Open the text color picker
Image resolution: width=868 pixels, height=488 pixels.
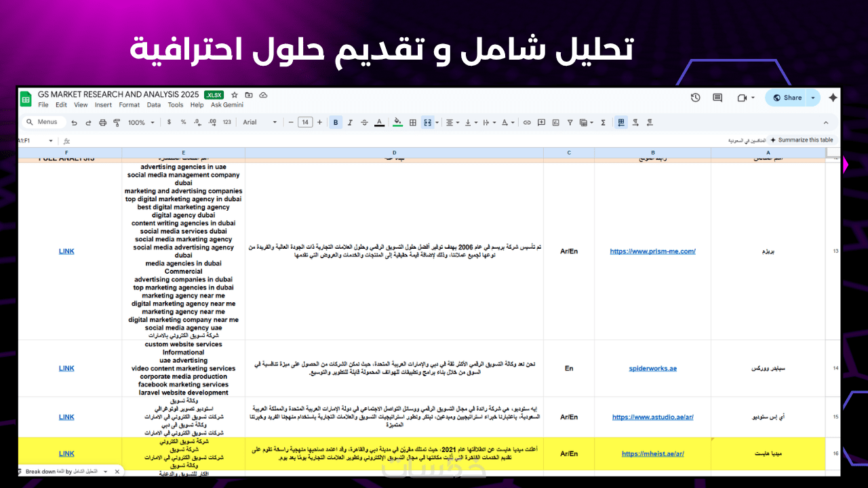(379, 123)
